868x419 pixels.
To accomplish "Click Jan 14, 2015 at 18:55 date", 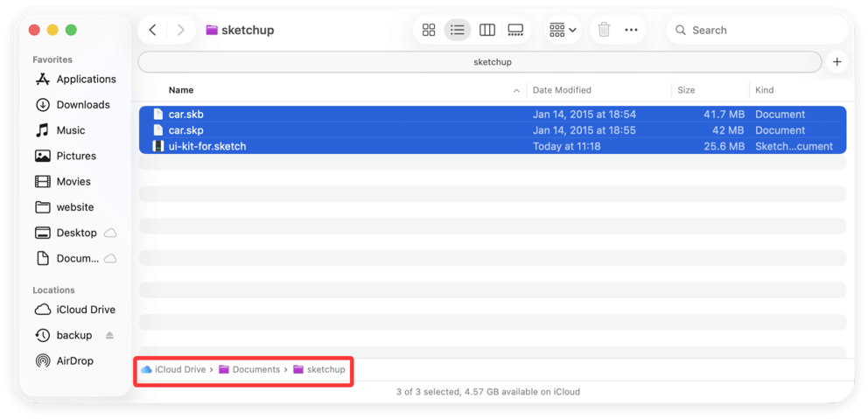I will (x=584, y=130).
